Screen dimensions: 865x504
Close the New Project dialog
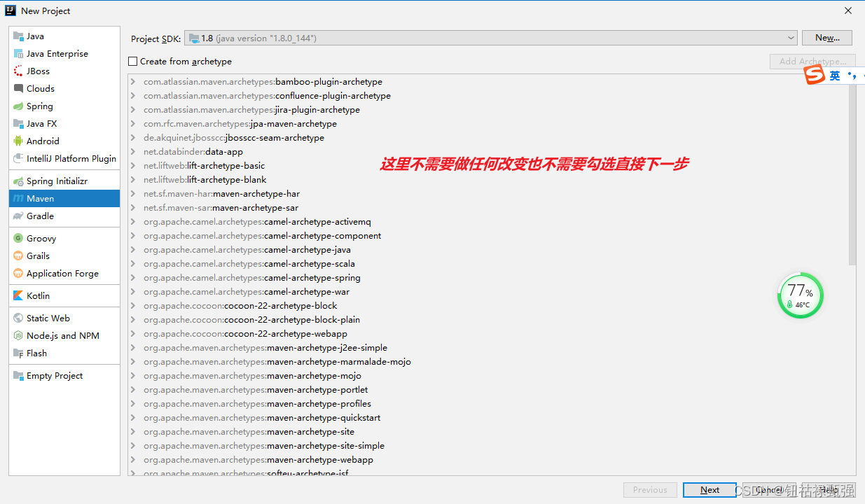tap(848, 10)
